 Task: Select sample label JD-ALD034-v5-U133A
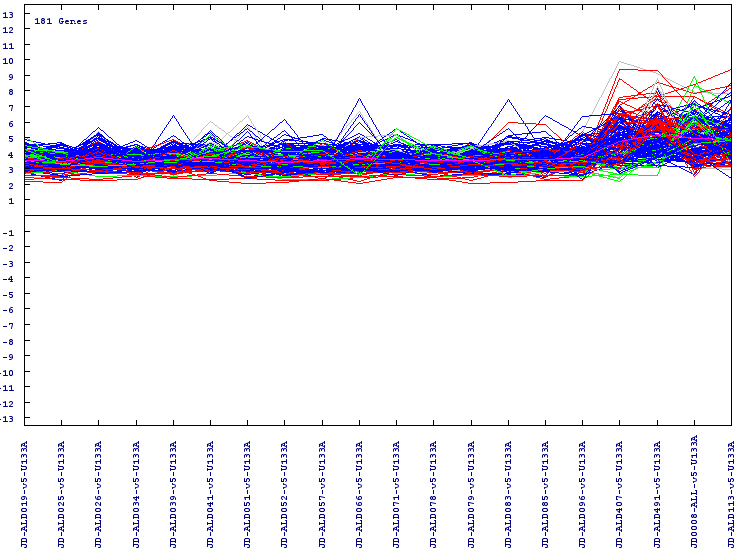click(x=136, y=492)
